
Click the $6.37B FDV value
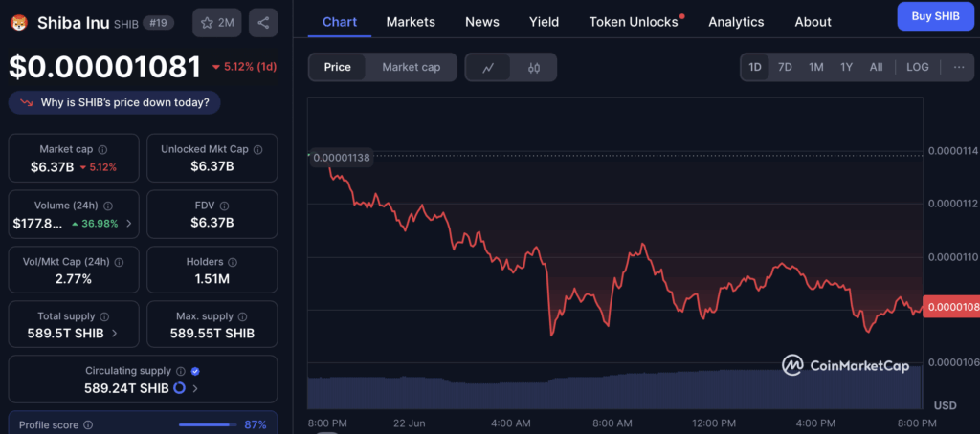pos(212,223)
